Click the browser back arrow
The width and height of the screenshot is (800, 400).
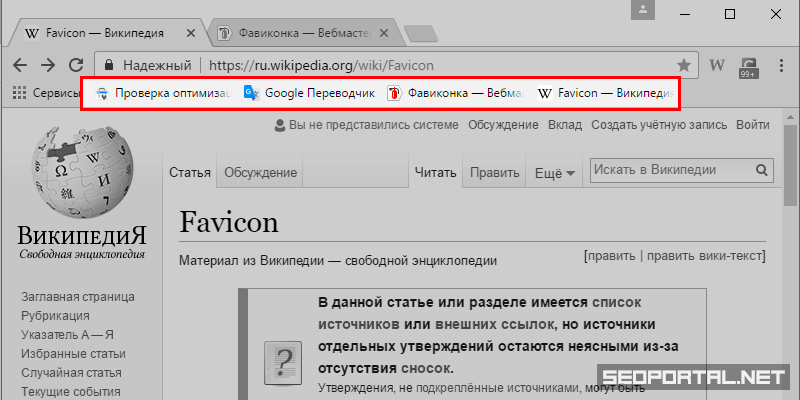point(20,66)
